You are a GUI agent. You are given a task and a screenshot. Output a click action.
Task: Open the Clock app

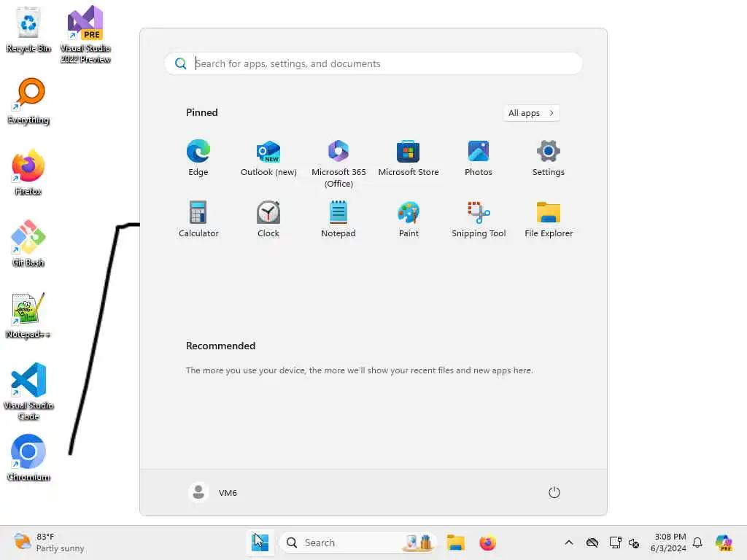tap(268, 219)
